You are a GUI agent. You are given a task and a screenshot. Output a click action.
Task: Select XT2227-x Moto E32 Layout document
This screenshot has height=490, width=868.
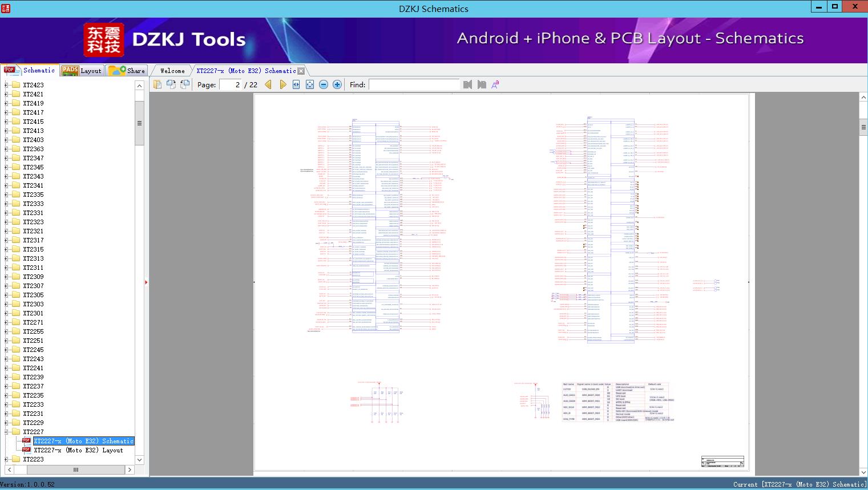tap(78, 450)
